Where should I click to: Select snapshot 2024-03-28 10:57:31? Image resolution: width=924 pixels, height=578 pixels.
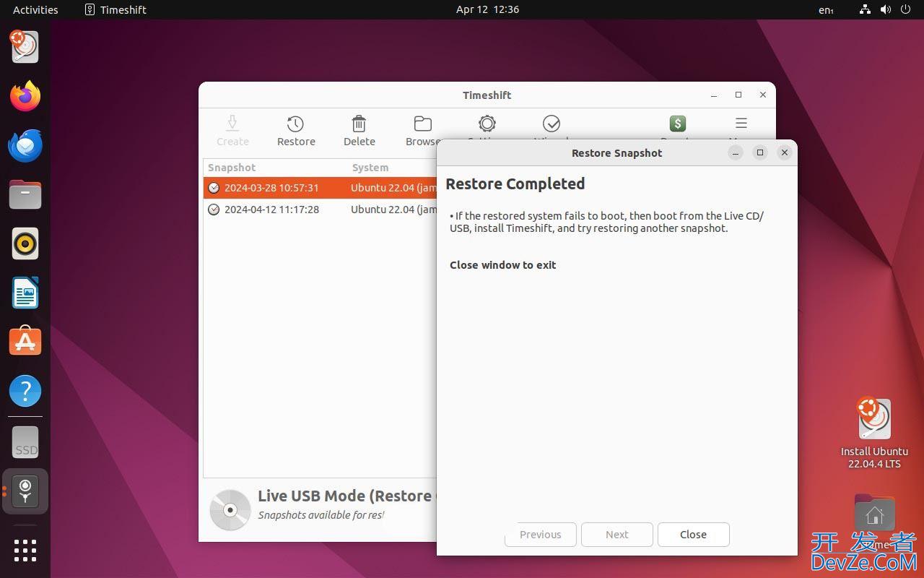321,188
